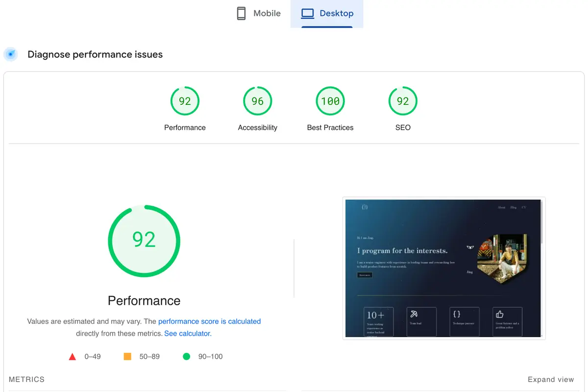Open the page screenshot thumbnail

coord(444,268)
